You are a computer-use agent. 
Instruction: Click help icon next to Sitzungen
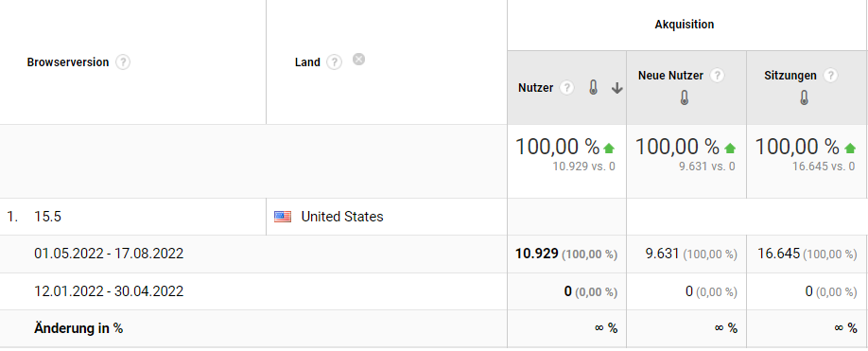830,76
